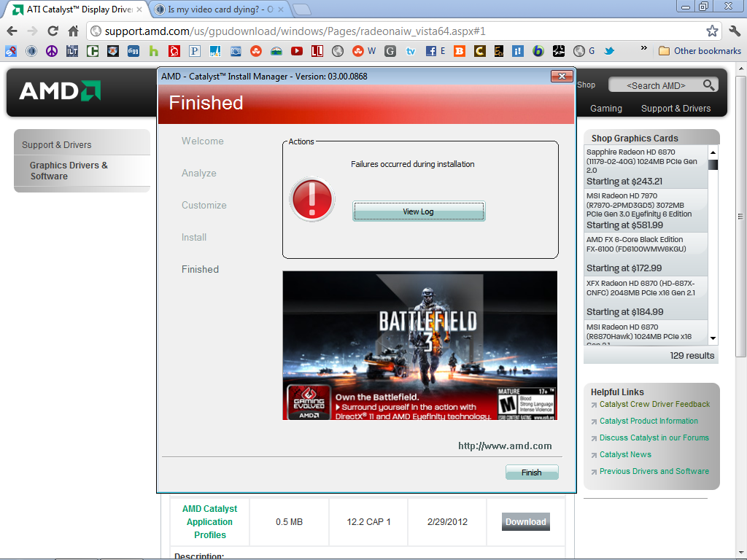Click the page vertical scrollbar thumb

pos(740,214)
